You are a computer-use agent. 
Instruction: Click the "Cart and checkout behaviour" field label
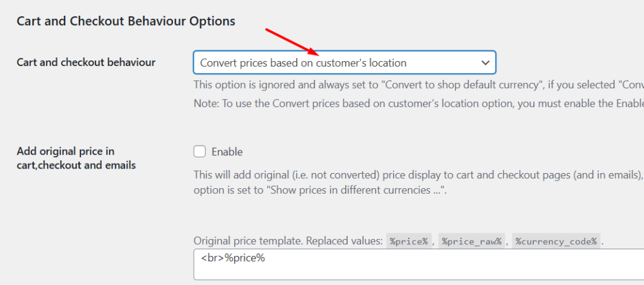pyautogui.click(x=86, y=62)
